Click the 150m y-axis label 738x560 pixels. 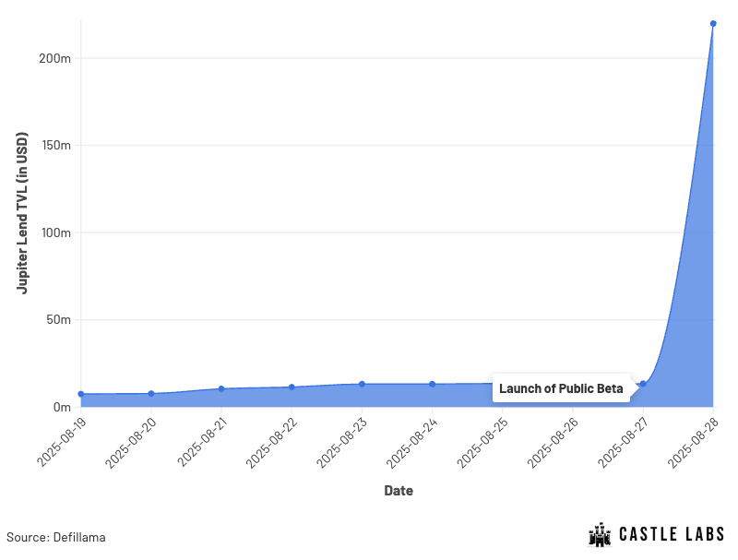[56, 146]
